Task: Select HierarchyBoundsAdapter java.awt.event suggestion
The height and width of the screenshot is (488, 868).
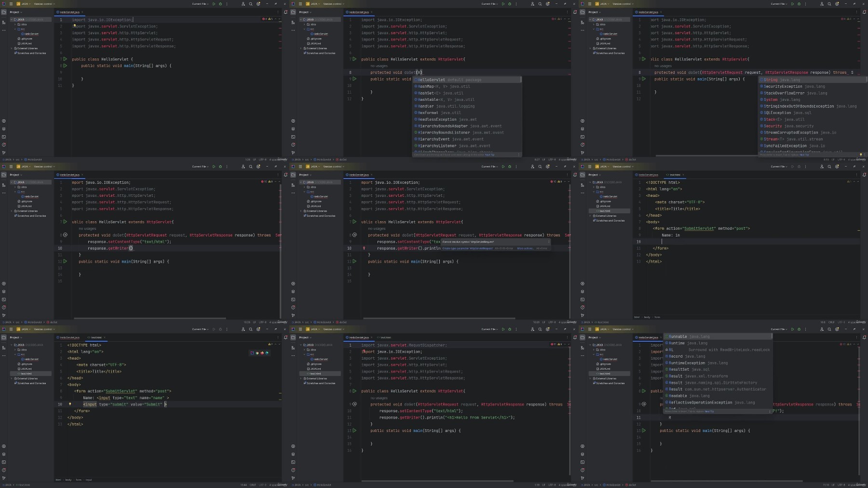Action: [x=467, y=126]
